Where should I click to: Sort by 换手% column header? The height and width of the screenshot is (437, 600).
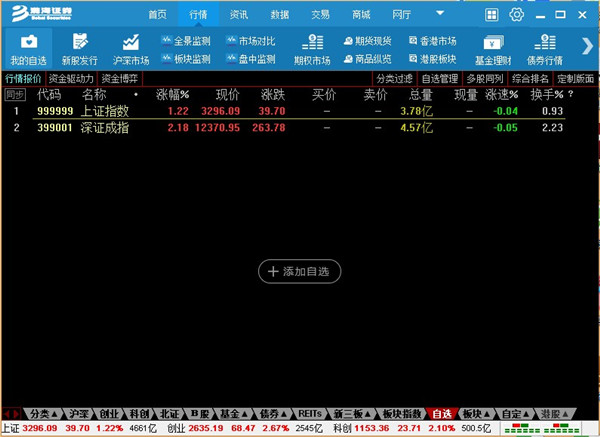[x=547, y=95]
